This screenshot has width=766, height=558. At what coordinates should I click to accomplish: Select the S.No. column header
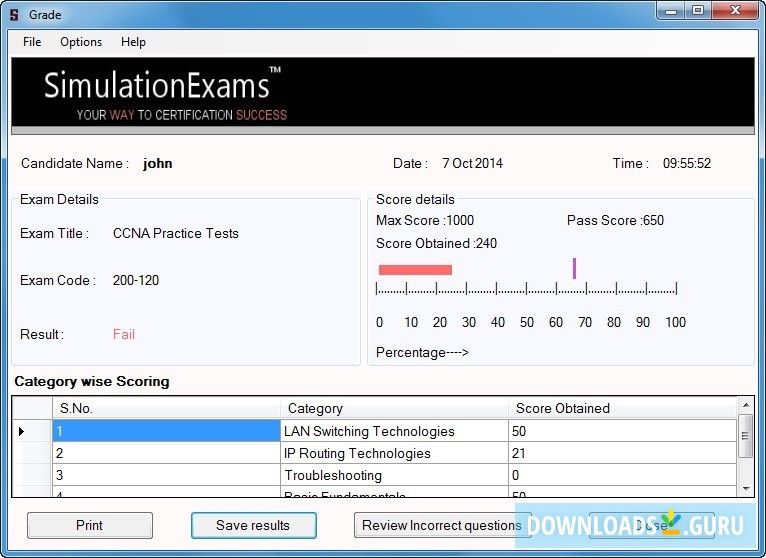(x=166, y=408)
